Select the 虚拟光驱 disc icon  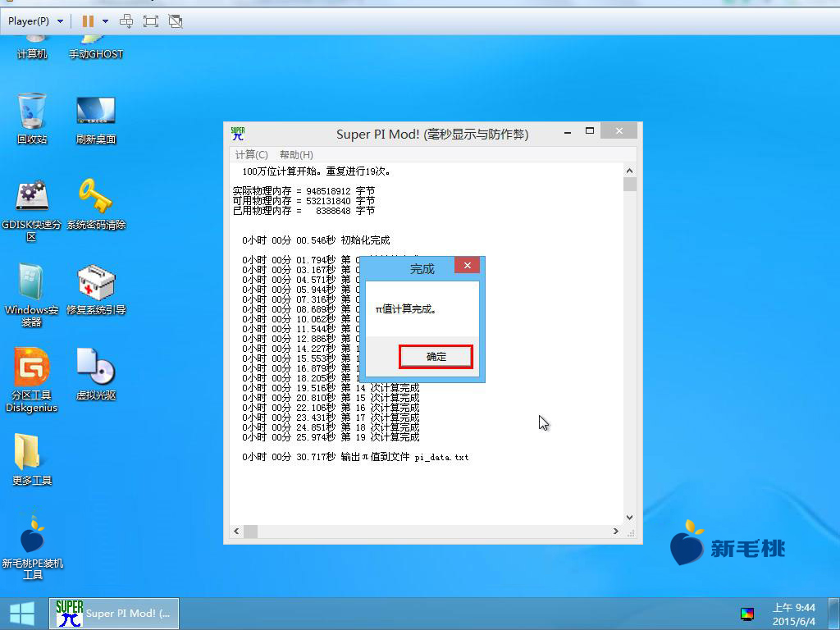point(96,374)
